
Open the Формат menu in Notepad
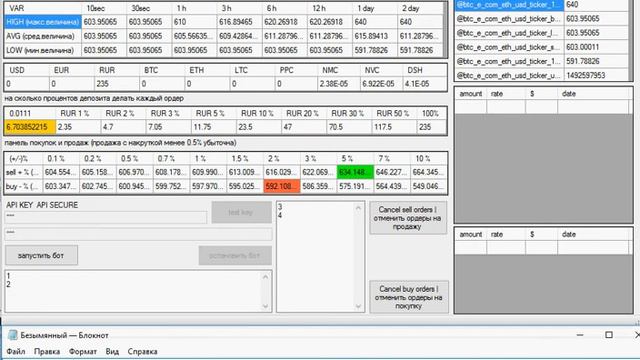pyautogui.click(x=83, y=351)
